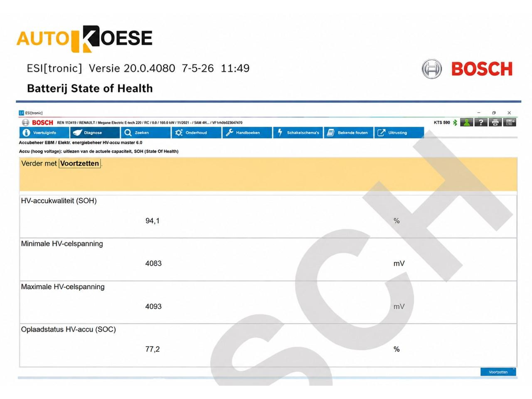Select the maximum cell voltage 4093

153,307
